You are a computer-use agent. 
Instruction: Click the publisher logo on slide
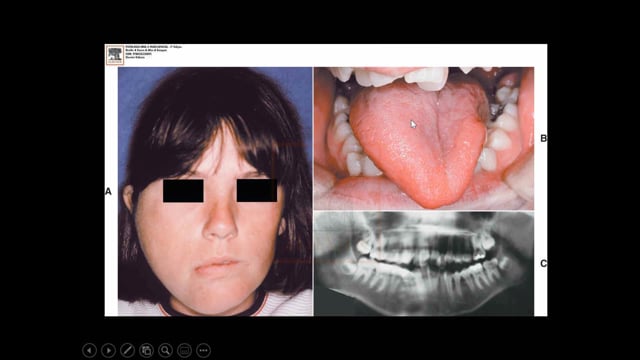(115, 55)
